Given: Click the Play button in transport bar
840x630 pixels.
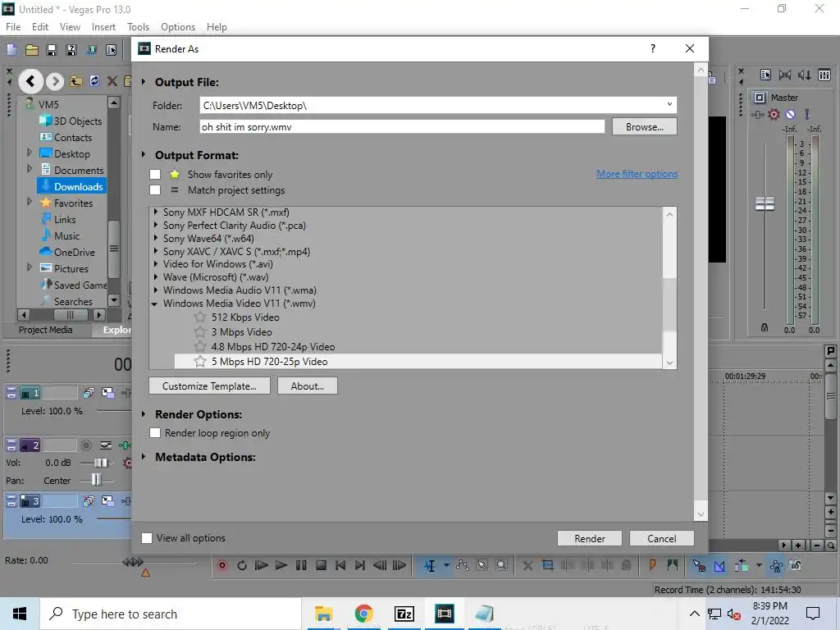Looking at the screenshot, I should click(x=281, y=565).
